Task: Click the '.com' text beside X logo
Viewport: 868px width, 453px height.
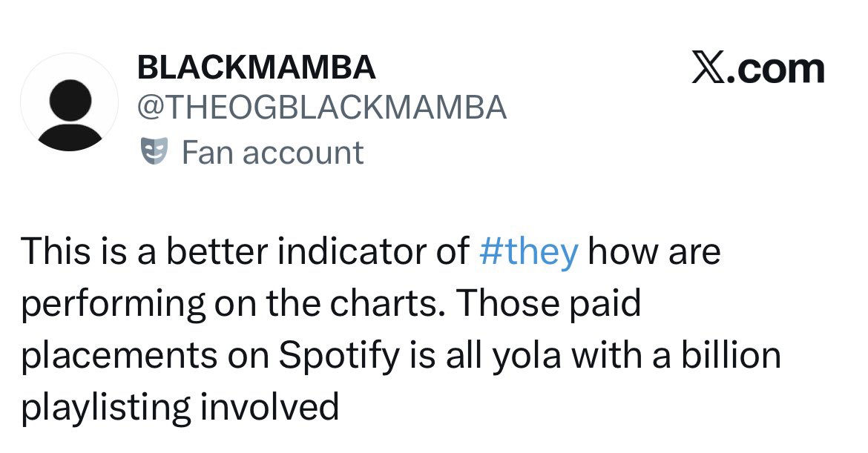Action: pyautogui.click(x=774, y=69)
